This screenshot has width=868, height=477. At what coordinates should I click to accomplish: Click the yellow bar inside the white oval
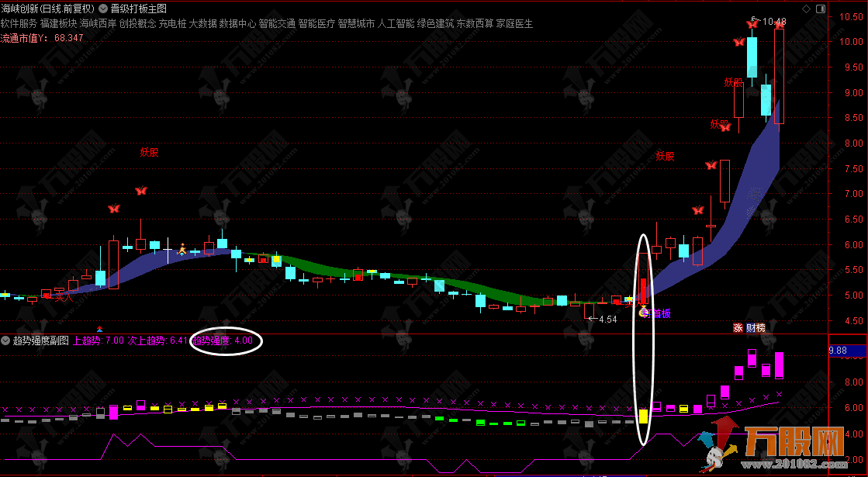point(643,416)
